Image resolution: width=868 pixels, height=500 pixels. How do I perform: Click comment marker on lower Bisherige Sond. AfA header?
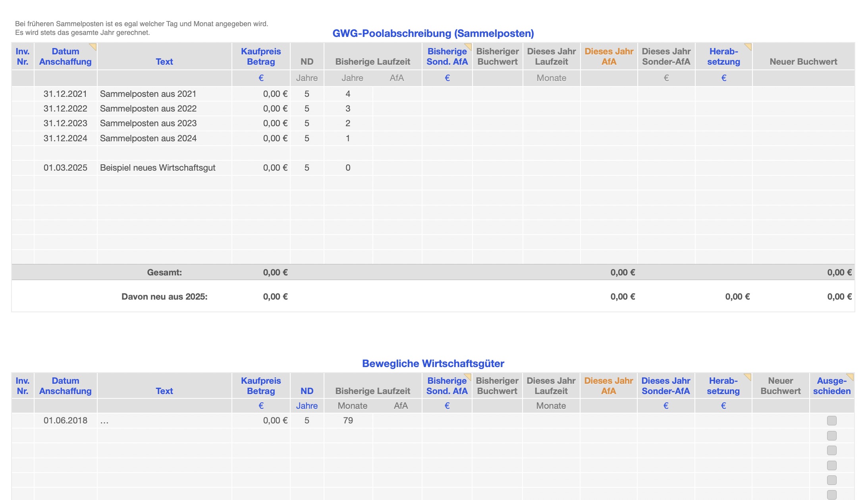pos(468,376)
